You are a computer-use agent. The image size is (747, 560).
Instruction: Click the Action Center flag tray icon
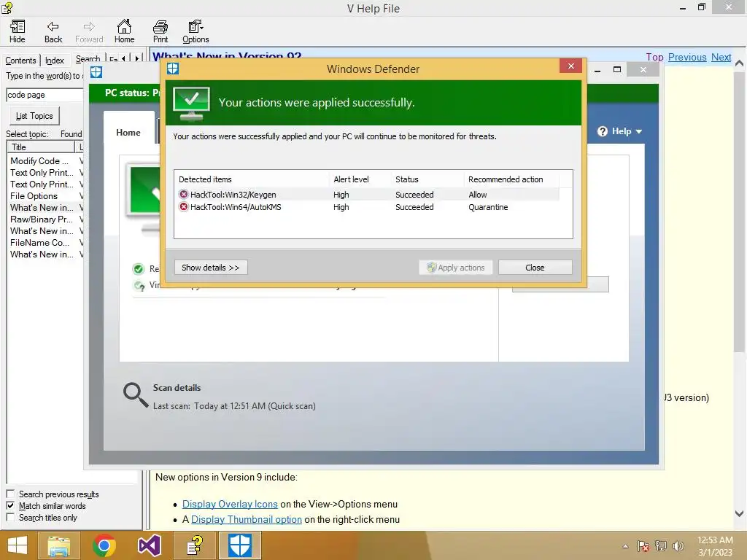coord(643,546)
